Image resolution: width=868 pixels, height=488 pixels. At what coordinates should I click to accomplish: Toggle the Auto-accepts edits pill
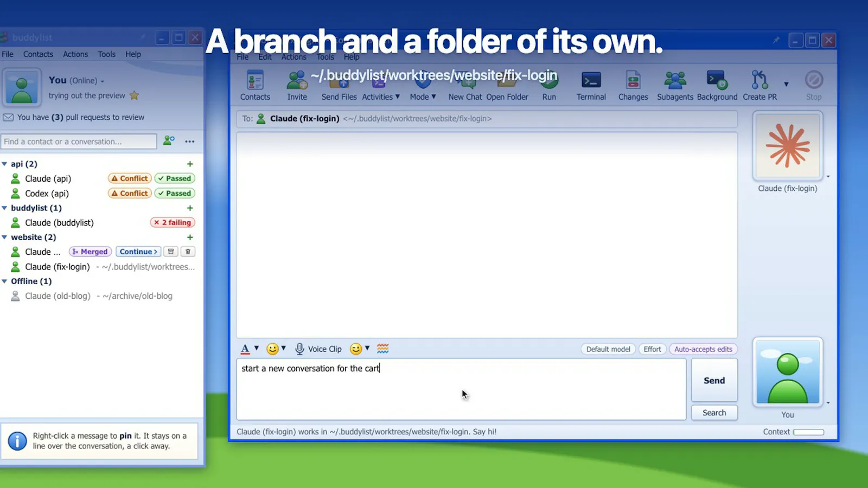703,349
